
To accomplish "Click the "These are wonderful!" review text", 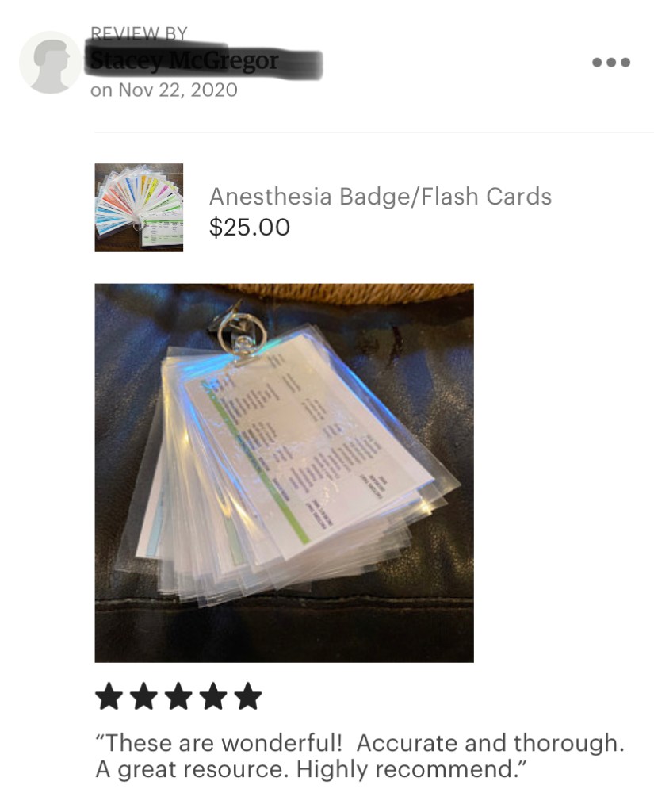I will point(219,743).
